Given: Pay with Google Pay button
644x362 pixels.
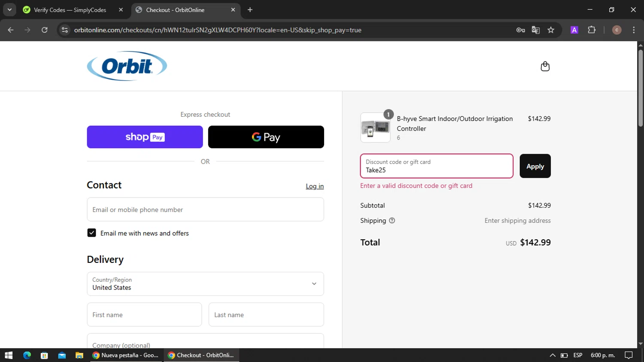Looking at the screenshot, I should 266,137.
